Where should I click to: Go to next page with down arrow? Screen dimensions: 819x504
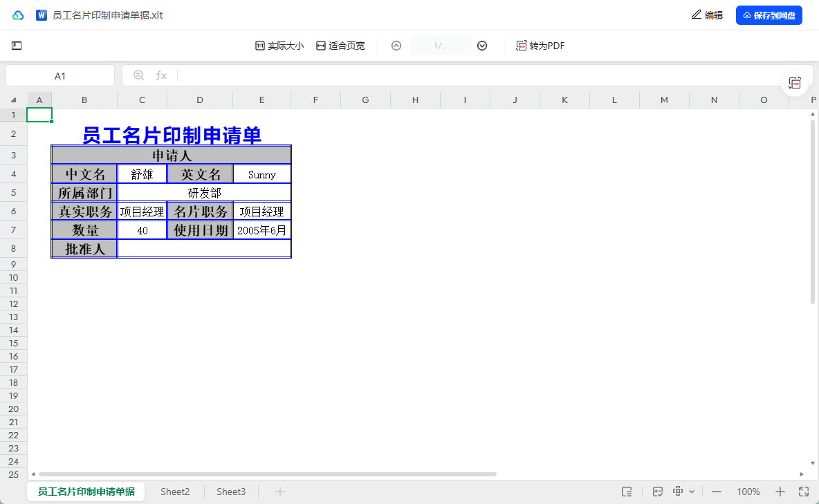[x=482, y=46]
